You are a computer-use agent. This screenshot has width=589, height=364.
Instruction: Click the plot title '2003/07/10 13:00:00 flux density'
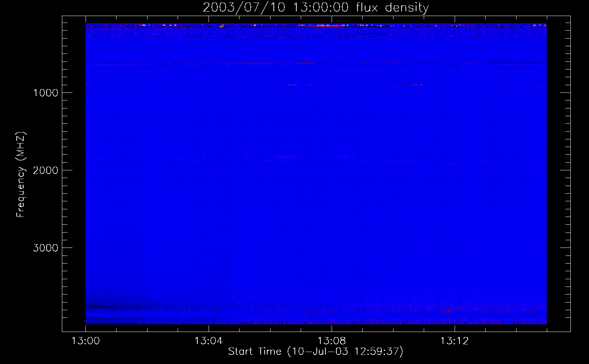[316, 7]
